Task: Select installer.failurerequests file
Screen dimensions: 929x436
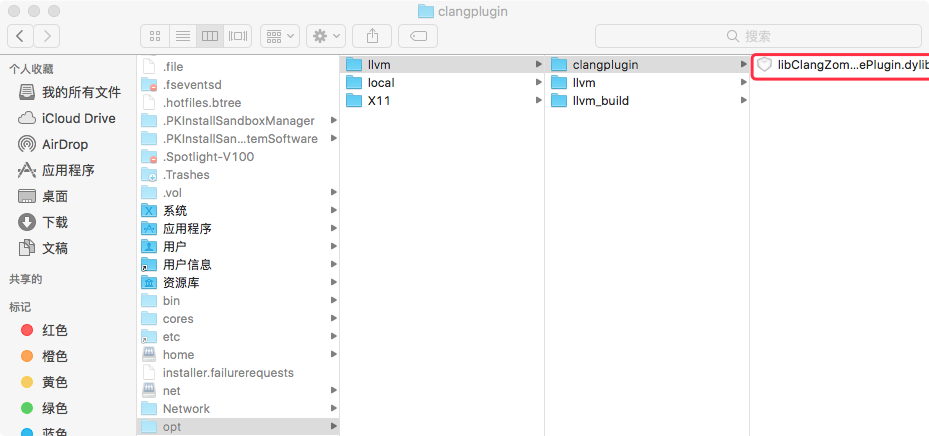Action: click(238, 373)
